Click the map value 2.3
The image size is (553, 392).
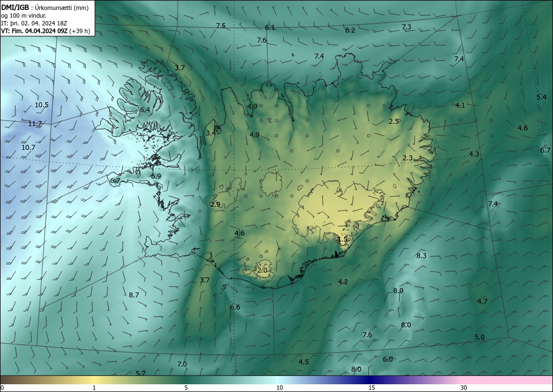(408, 158)
